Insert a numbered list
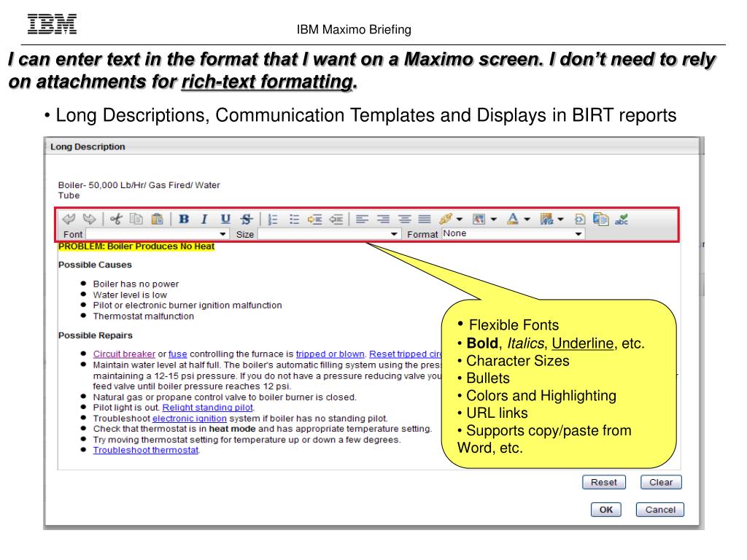747x560 pixels. [273, 219]
